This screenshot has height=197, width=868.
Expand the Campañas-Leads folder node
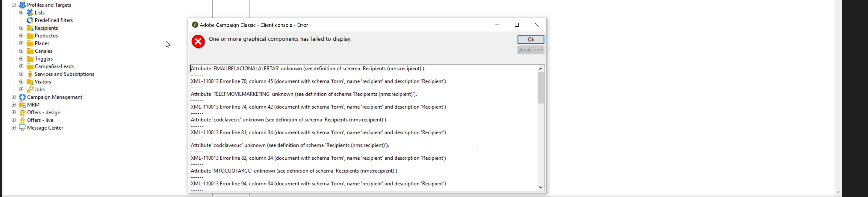coord(22,66)
